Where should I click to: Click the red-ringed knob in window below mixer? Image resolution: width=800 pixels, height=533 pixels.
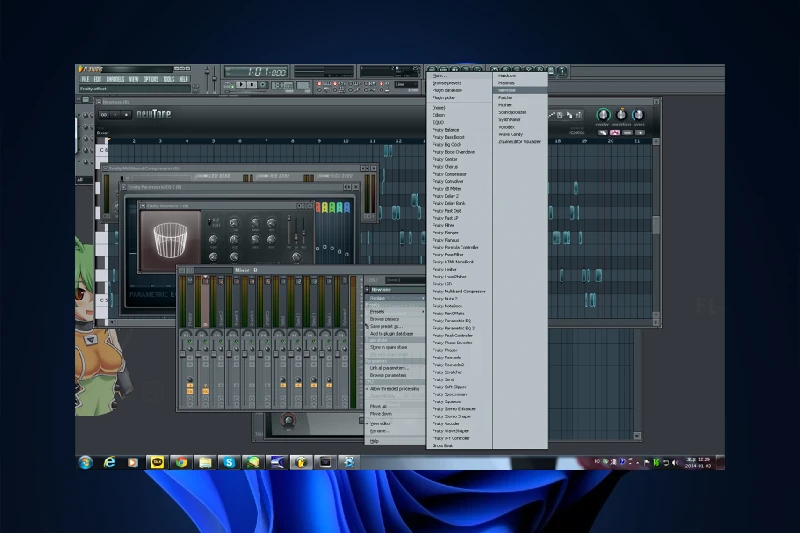pos(288,420)
